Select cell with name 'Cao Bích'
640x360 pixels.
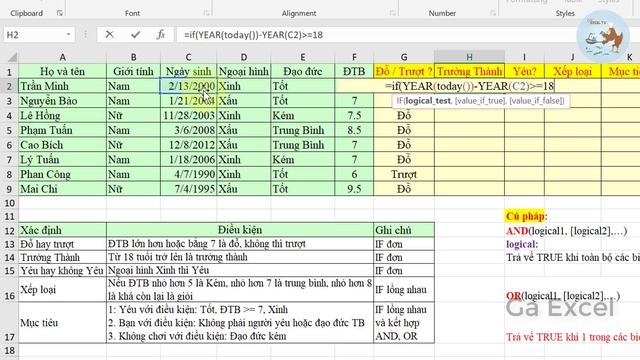click(x=62, y=145)
